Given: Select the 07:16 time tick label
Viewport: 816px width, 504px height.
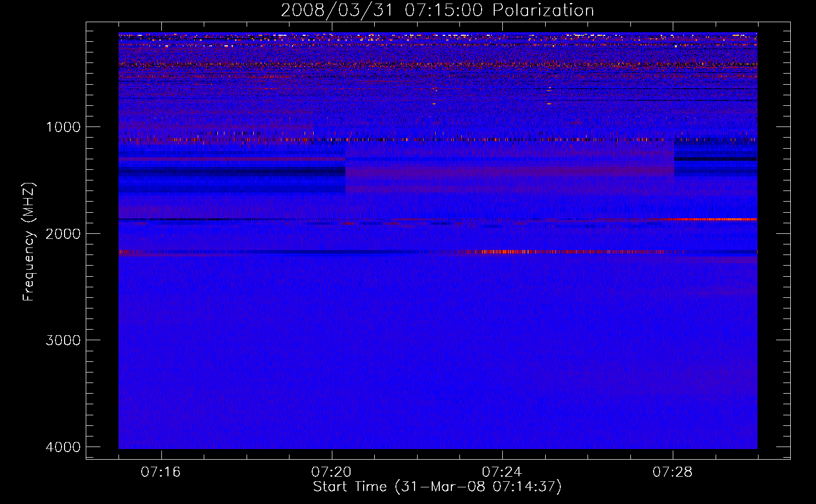Looking at the screenshot, I should [x=161, y=472].
